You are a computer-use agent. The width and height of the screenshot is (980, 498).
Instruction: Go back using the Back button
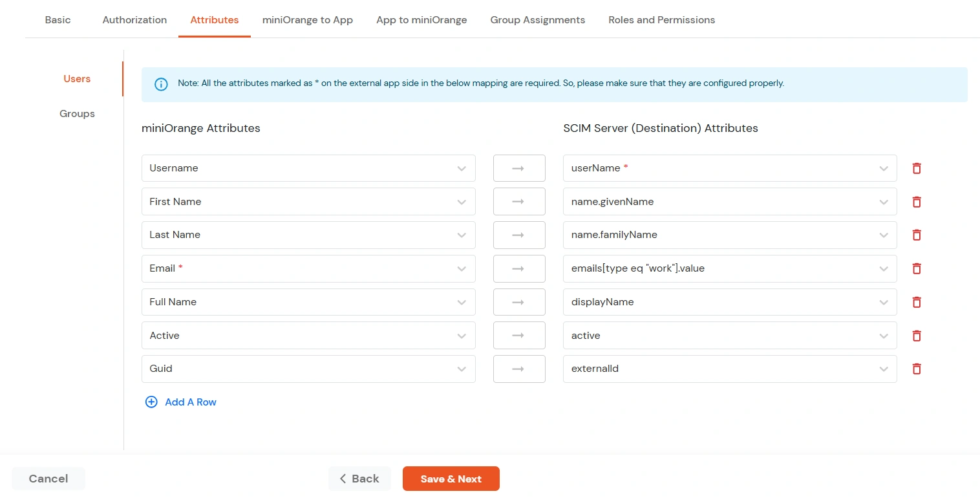(359, 479)
